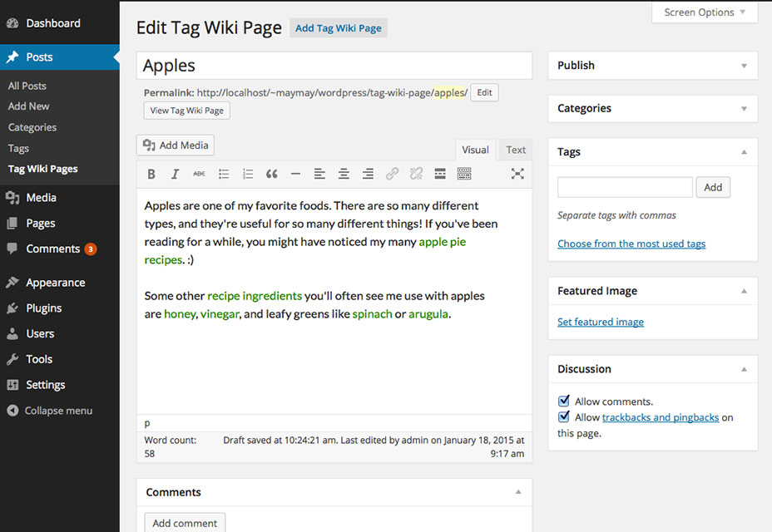Insert or edit a hyperlink
The width and height of the screenshot is (772, 532).
pyautogui.click(x=392, y=174)
